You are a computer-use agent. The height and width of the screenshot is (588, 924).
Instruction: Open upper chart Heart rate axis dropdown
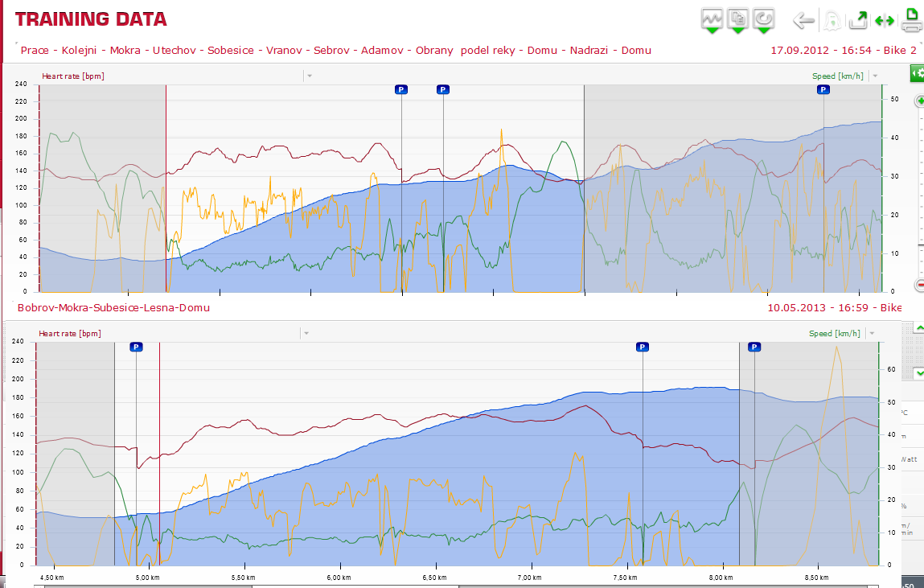[x=310, y=76]
